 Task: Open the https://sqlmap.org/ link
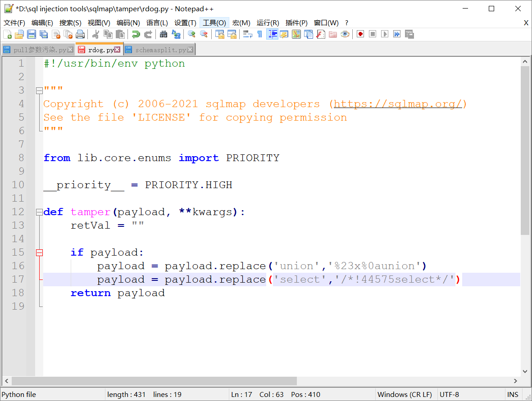(x=398, y=104)
